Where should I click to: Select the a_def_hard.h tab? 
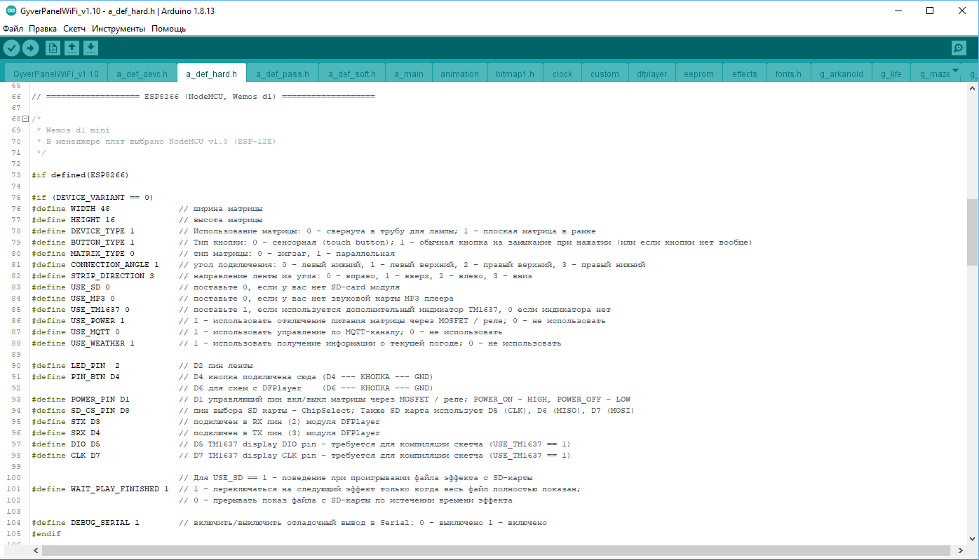[x=211, y=73]
